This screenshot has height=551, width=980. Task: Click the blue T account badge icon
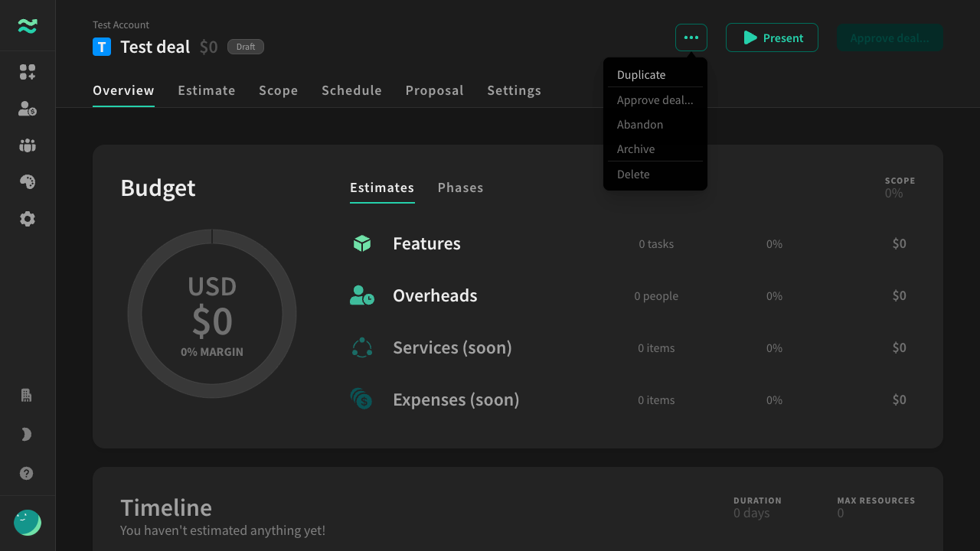[102, 47]
